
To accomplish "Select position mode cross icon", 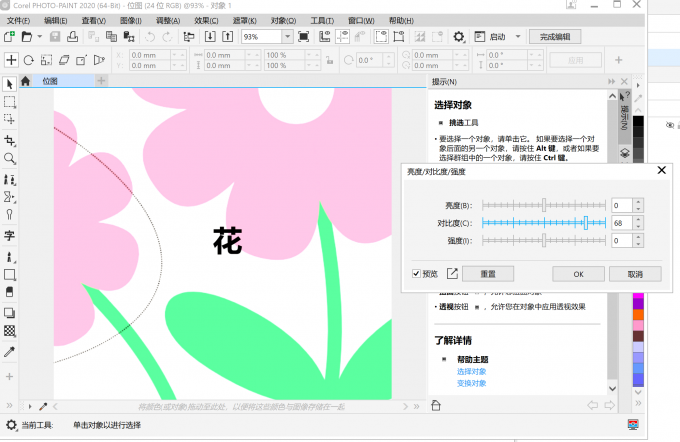I will pos(11,60).
